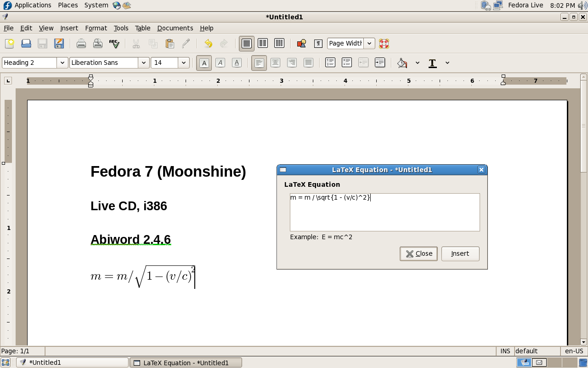Toggle center paragraph alignment
588x368 pixels.
click(275, 63)
